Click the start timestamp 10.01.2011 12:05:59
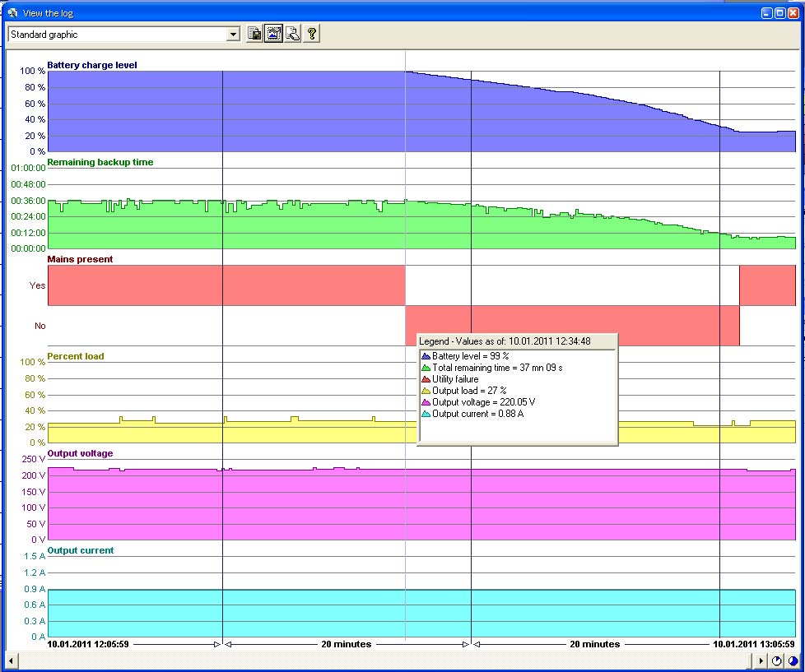The width and height of the screenshot is (805, 672). pos(88,644)
